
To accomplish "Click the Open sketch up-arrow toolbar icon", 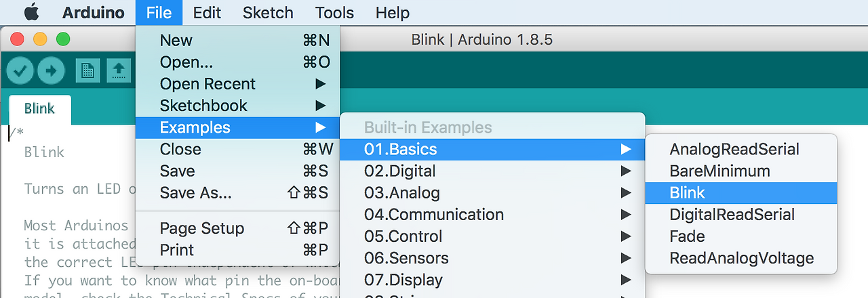I will 119,70.
